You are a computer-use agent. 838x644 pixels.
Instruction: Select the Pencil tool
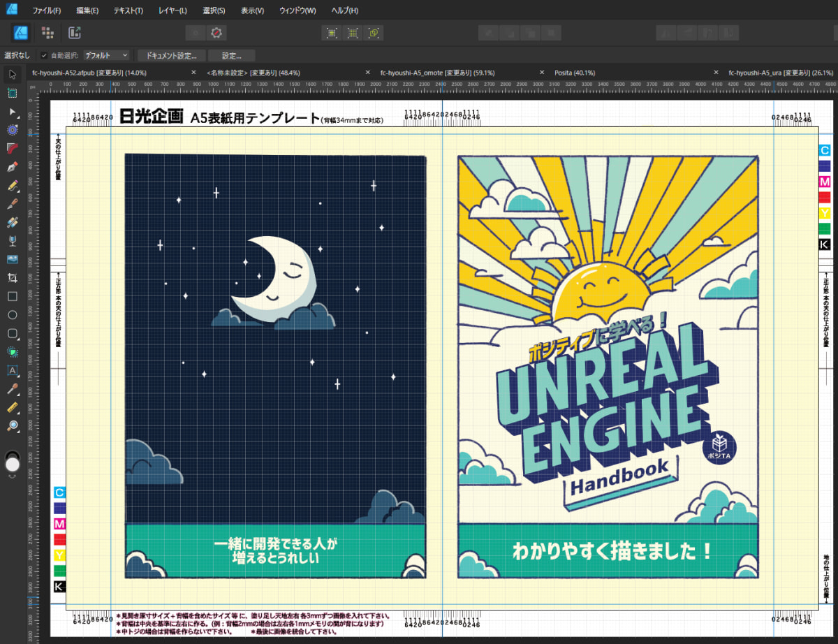point(12,186)
